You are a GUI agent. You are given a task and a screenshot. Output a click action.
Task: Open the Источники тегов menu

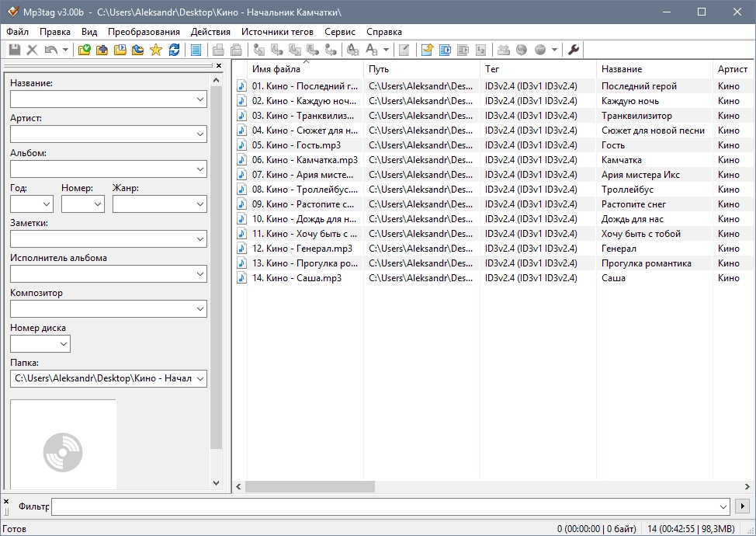click(277, 32)
